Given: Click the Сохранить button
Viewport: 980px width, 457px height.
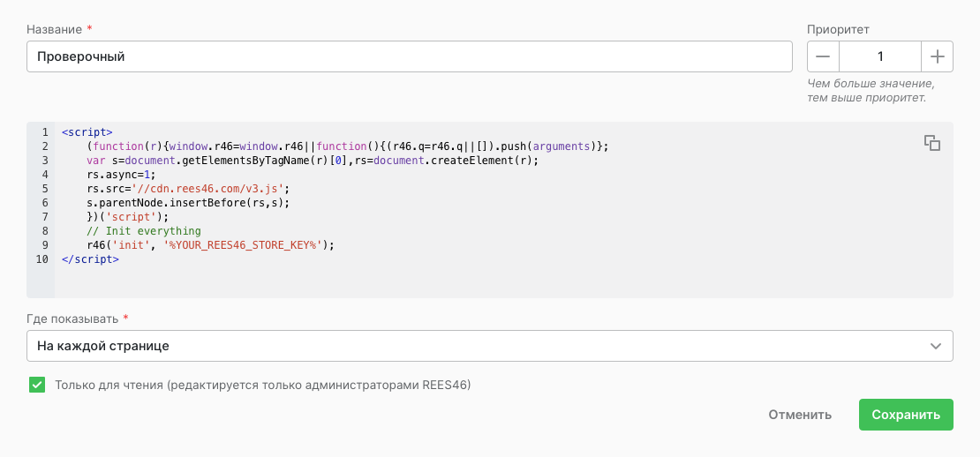Looking at the screenshot, I should [906, 416].
